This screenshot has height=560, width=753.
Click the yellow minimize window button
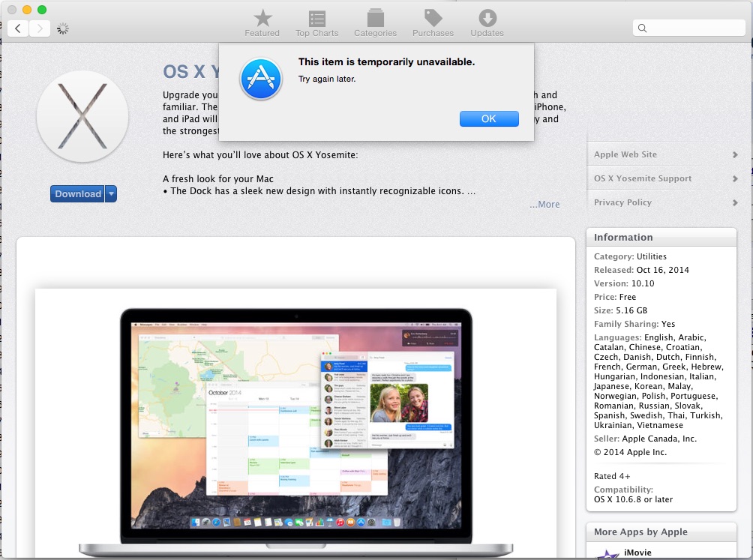(x=27, y=10)
